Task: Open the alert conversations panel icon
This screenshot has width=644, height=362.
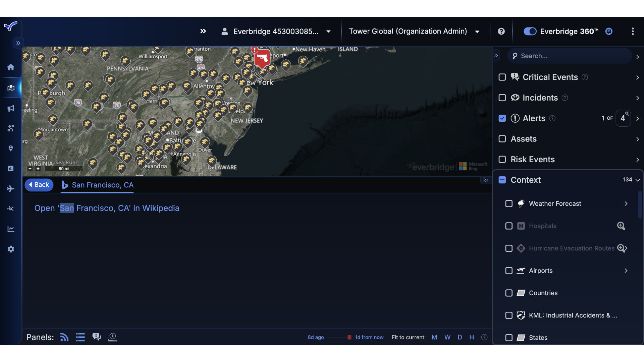Action: point(96,337)
